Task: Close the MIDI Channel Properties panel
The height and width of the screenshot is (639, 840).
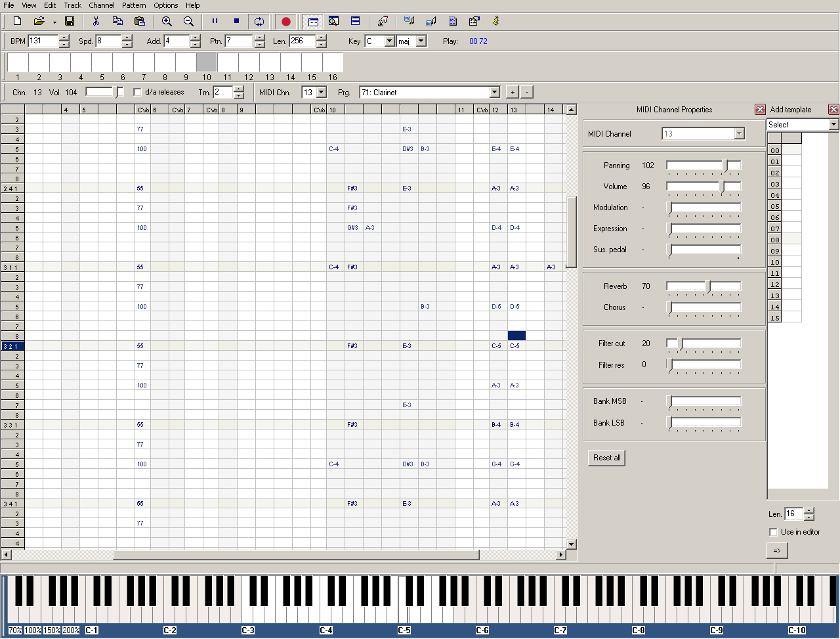Action: tap(760, 110)
